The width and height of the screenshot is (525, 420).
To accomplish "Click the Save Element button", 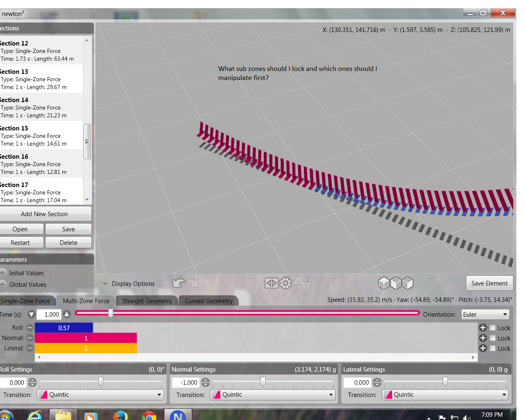I will pyautogui.click(x=489, y=283).
